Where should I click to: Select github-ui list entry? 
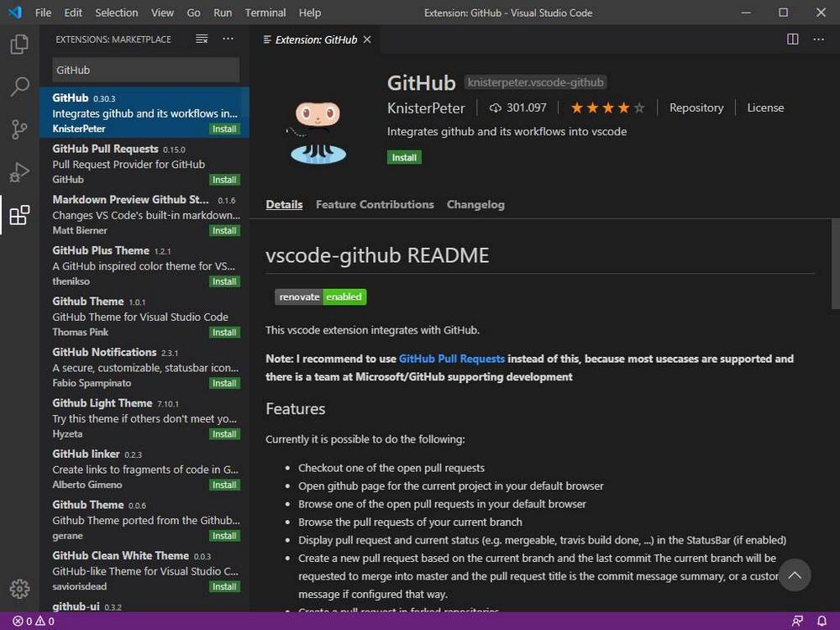click(x=144, y=606)
